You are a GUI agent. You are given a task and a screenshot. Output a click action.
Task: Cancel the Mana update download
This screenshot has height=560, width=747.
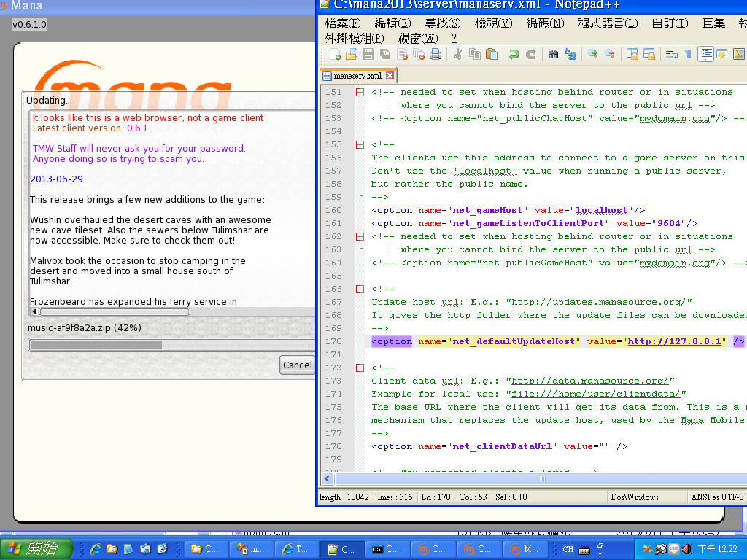coord(298,365)
